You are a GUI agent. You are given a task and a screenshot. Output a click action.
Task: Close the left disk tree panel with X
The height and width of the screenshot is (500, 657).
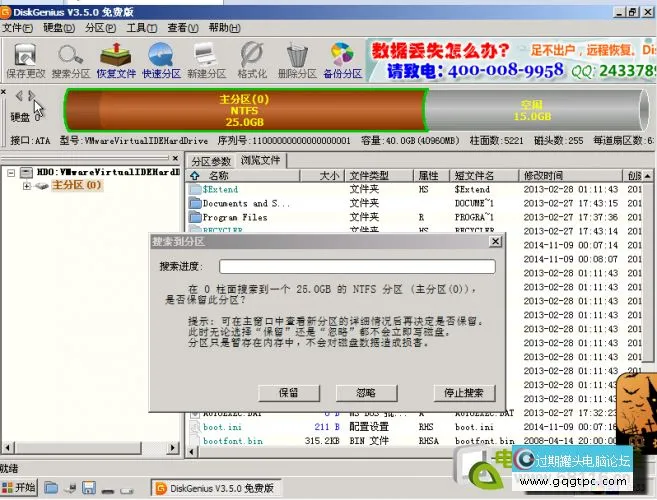176,158
